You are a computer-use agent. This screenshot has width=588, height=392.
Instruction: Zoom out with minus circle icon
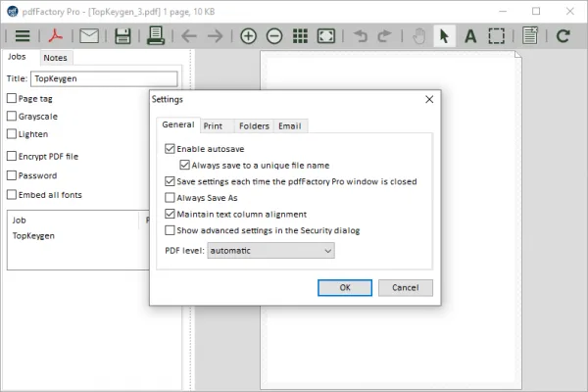tap(274, 36)
